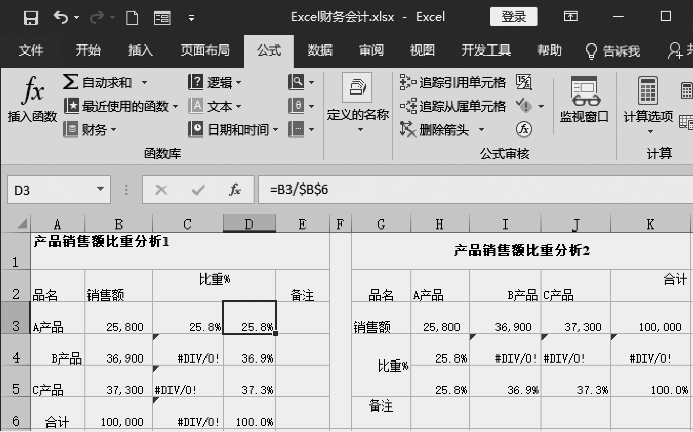Select cell K5 showing 100.0%
This screenshot has width=693, height=432.
click(650, 381)
